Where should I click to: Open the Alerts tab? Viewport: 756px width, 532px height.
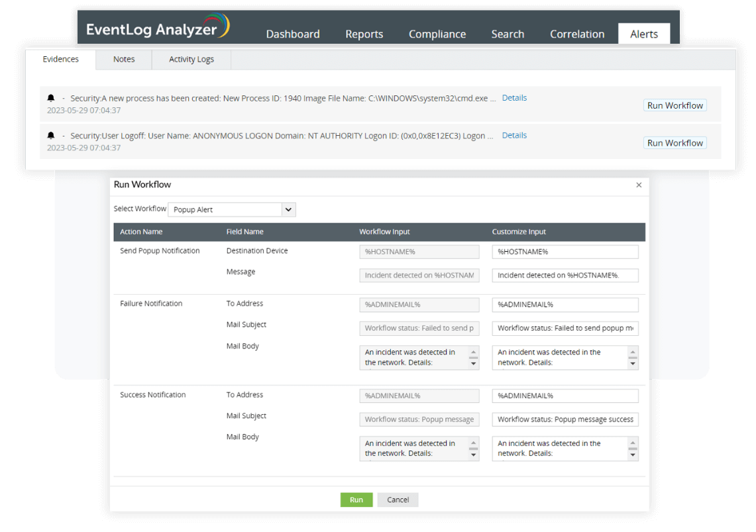[x=643, y=34]
